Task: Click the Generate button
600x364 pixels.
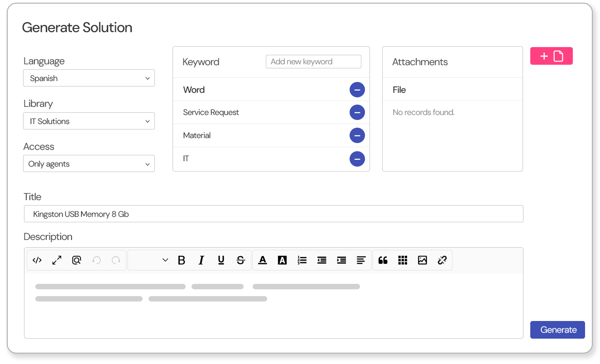Action: (x=557, y=330)
